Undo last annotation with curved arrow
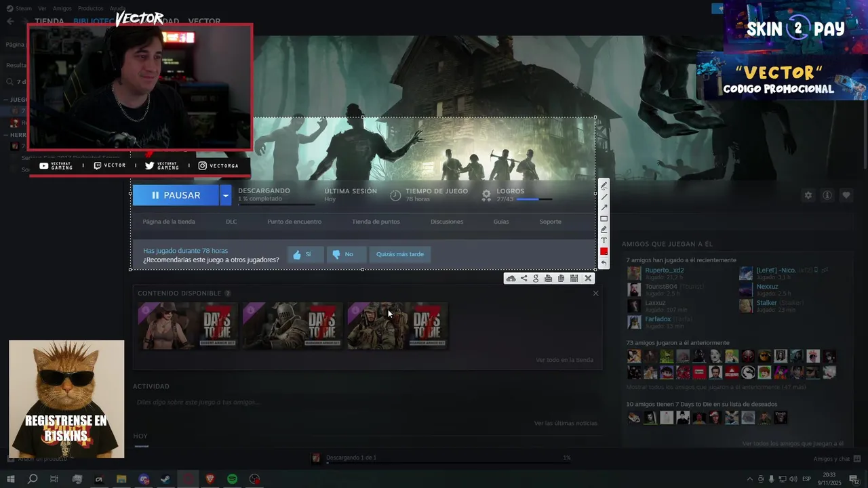This screenshot has width=868, height=488. [x=604, y=263]
